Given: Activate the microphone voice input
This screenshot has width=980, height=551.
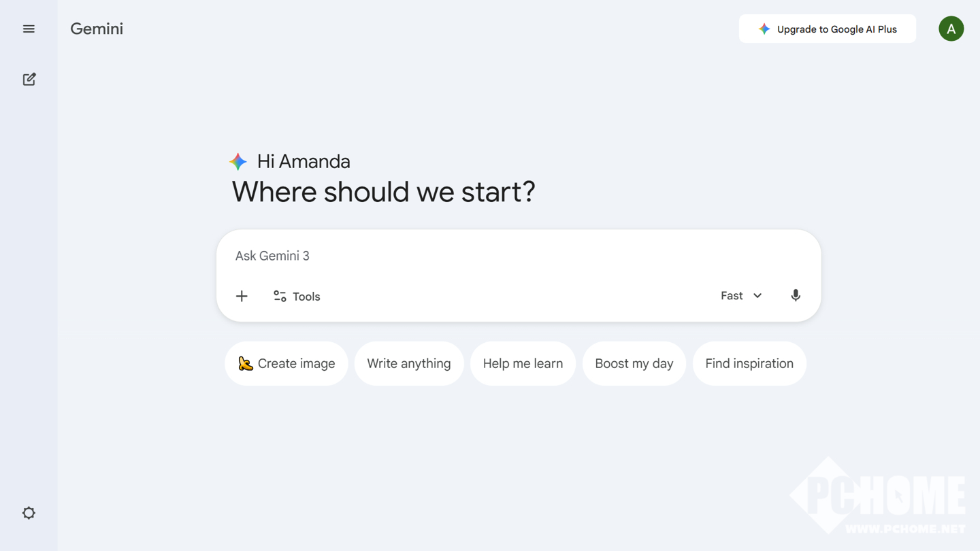Looking at the screenshot, I should (796, 295).
